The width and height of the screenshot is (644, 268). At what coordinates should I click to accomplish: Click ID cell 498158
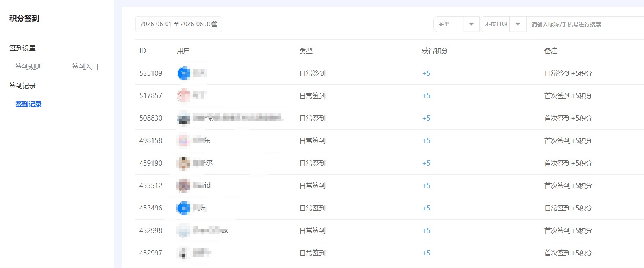[x=151, y=141]
